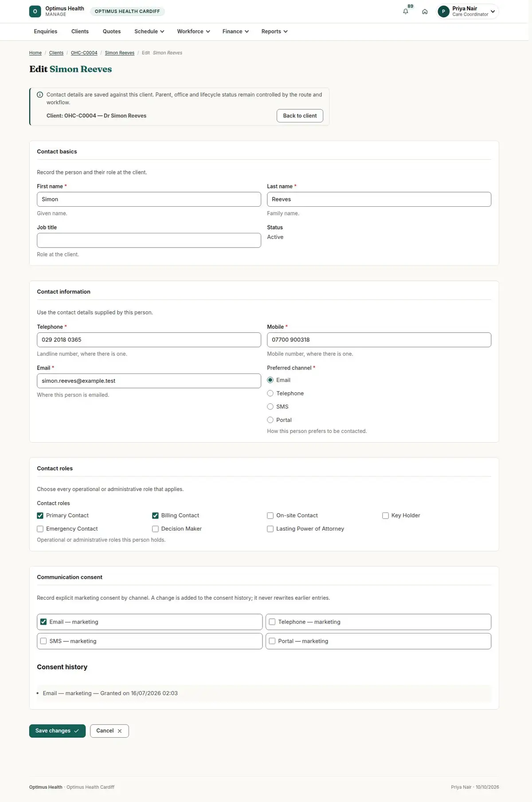The image size is (532, 802).
Task: Untick the Billing Contact checkbox
Action: 155,515
